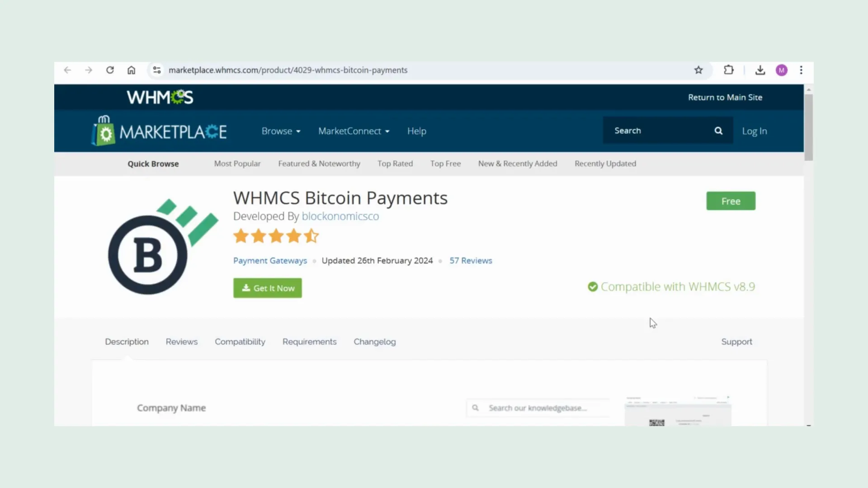View site information icon in address bar
The width and height of the screenshot is (868, 488).
(157, 70)
